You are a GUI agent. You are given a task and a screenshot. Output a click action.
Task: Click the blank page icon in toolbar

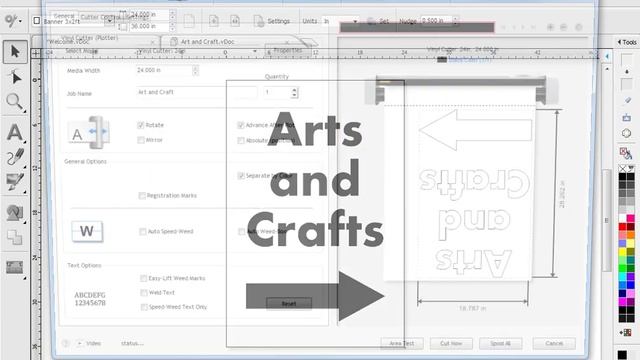tap(189, 21)
